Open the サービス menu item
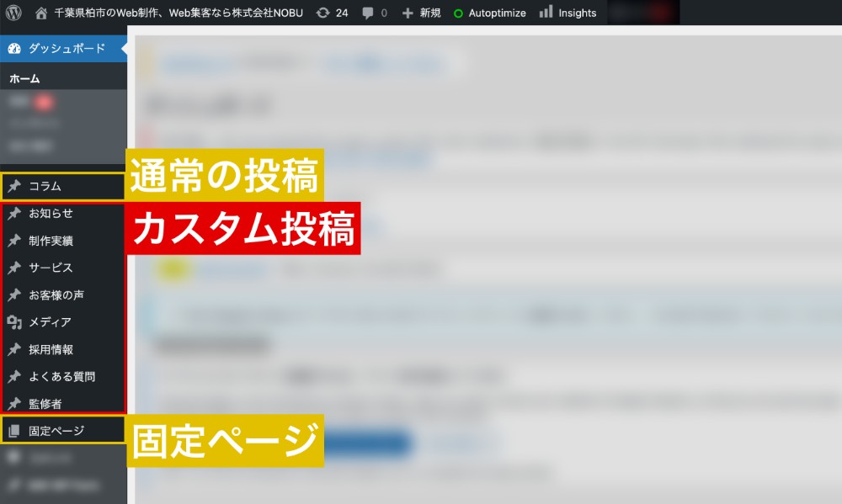Screen dimensions: 842x504 (51, 268)
